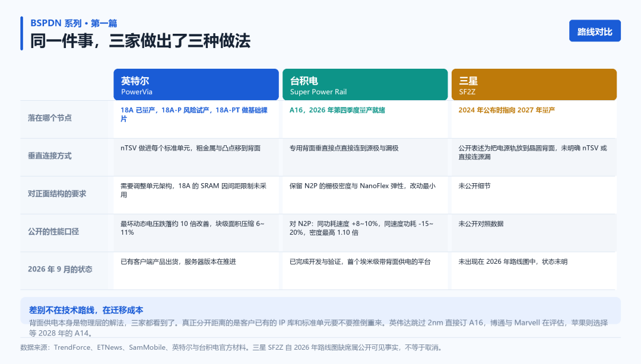The image size is (641, 364).
Task: Click the callout heading 差别不在技术路线，在迁移成本
Action: click(86, 310)
